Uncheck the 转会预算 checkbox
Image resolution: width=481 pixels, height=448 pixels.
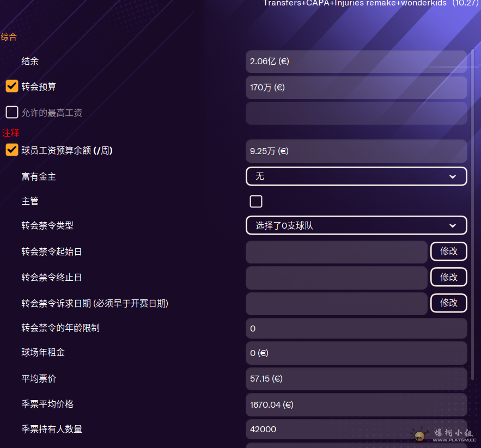(x=11, y=86)
